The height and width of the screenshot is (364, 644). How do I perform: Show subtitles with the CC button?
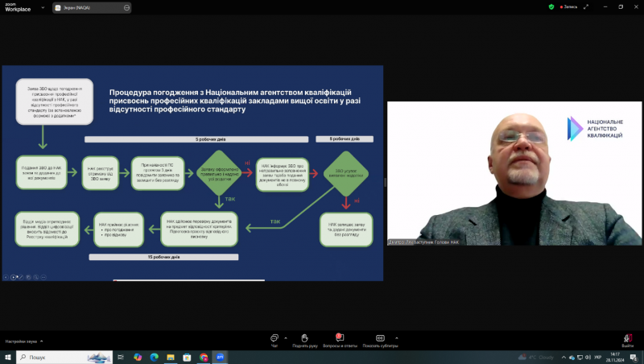coord(380,340)
